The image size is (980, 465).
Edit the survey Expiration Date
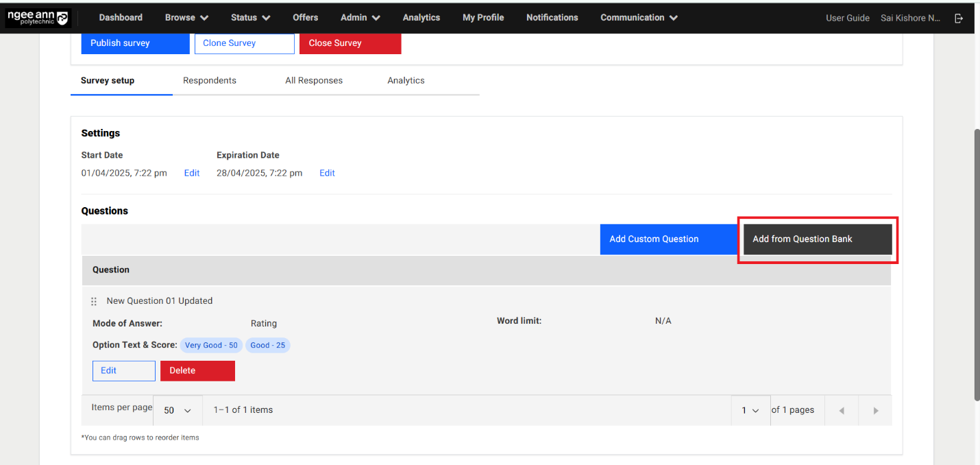[327, 173]
